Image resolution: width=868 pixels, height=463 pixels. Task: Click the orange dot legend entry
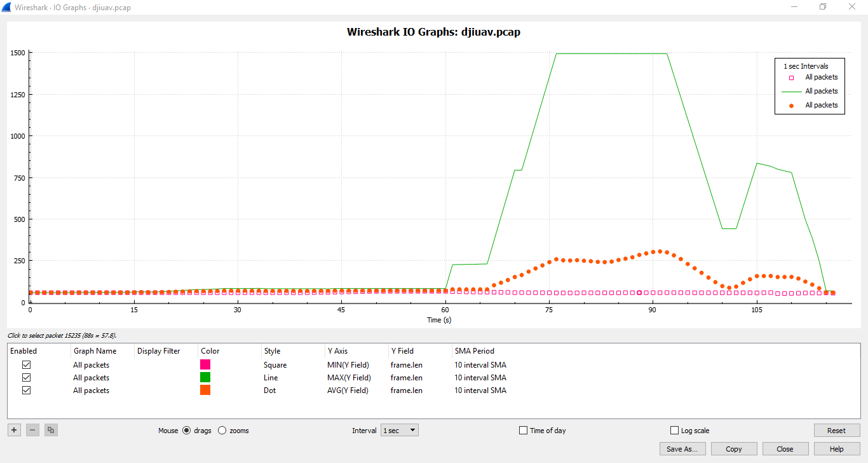click(x=811, y=106)
